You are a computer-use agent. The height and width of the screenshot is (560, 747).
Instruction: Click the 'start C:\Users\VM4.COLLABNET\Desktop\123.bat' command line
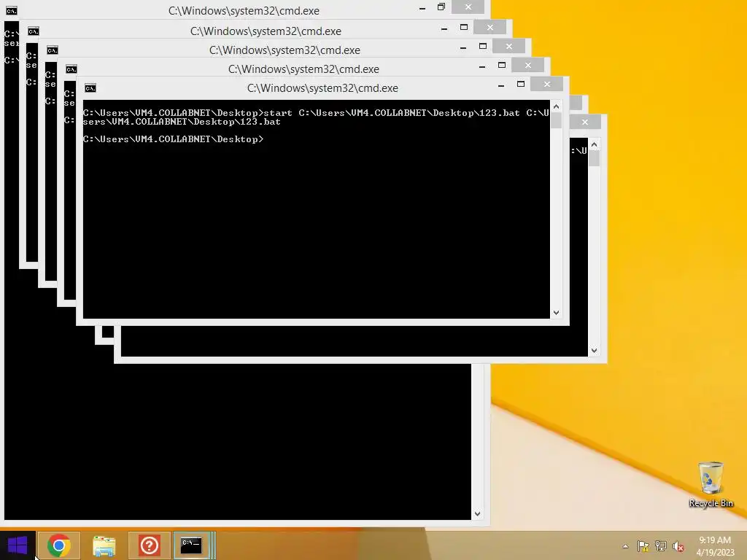pos(316,117)
